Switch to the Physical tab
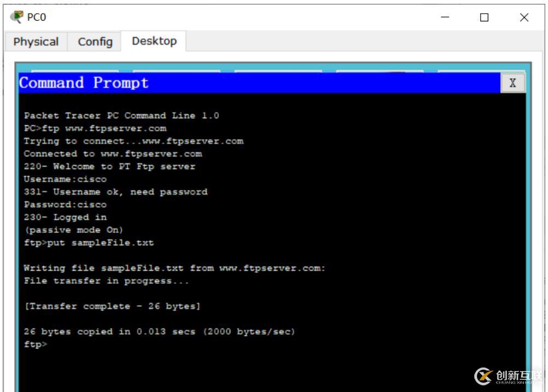Screen dimensions: 548x392 click(36, 42)
